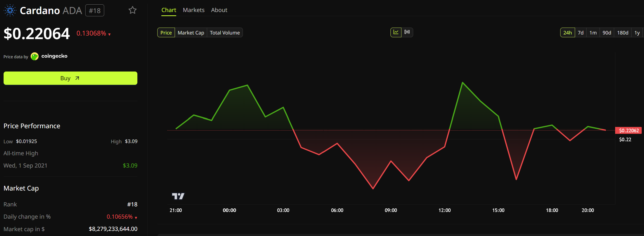Select the Total Volume chart metric
Image resolution: width=644 pixels, height=236 pixels.
[x=225, y=33]
